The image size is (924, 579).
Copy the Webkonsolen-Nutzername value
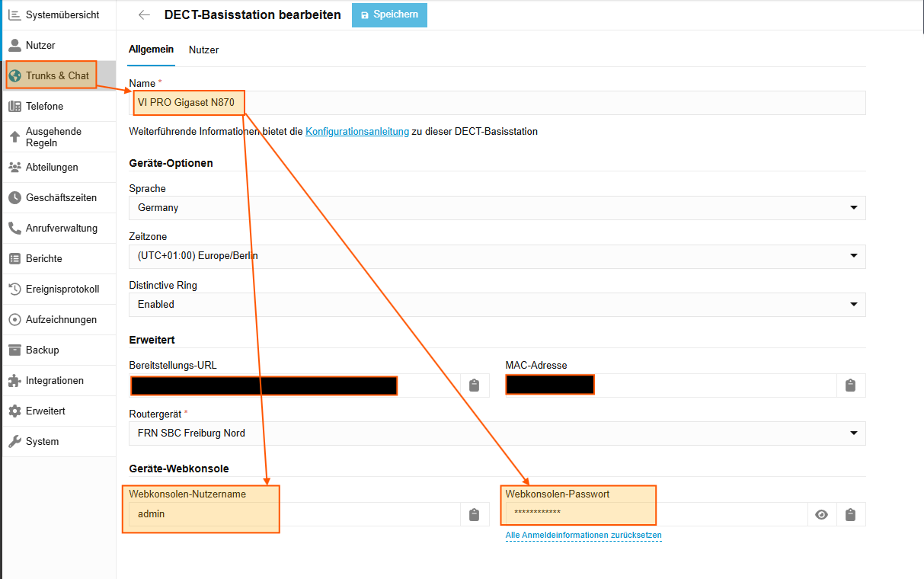tap(474, 515)
